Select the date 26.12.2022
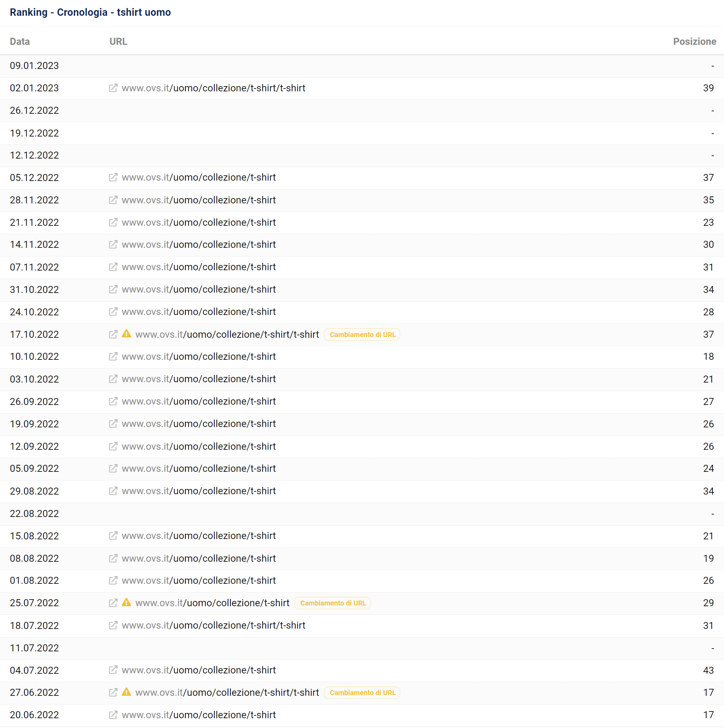 coord(34,110)
